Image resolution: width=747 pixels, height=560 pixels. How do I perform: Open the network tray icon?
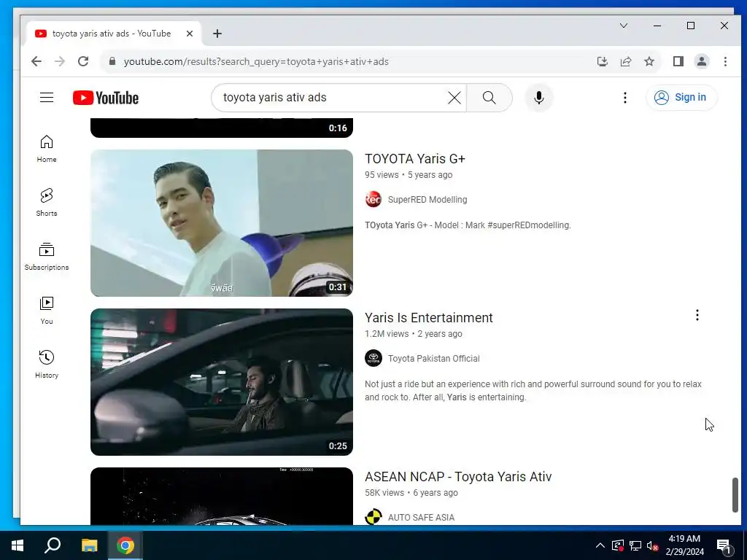coord(635,545)
